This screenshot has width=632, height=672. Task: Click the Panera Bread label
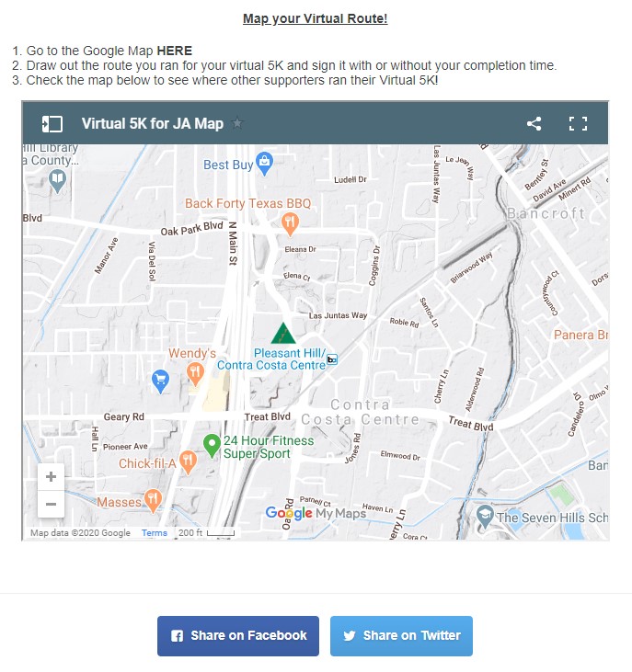(x=580, y=335)
